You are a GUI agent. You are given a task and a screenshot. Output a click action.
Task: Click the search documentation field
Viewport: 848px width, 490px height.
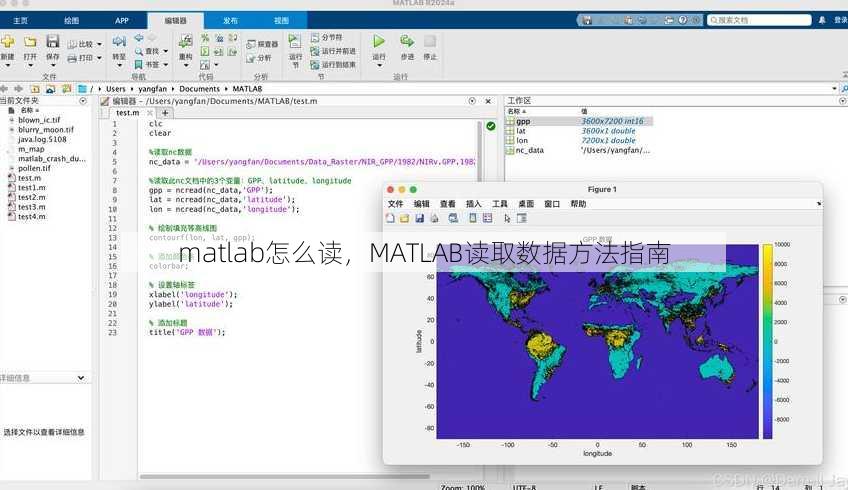click(x=759, y=20)
